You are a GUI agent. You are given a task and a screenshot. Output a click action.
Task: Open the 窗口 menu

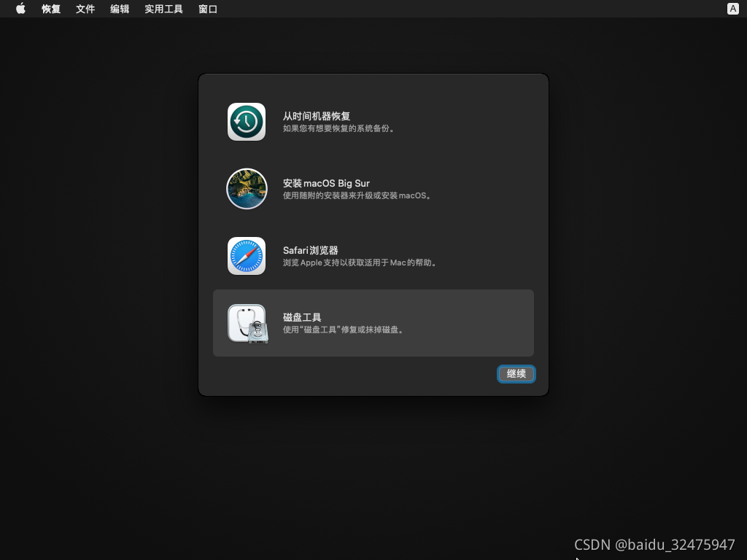point(208,9)
